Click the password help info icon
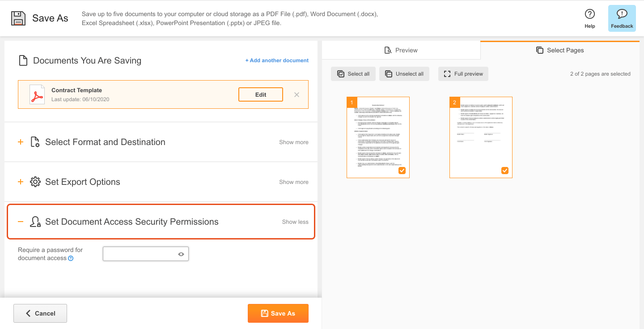 (71, 258)
